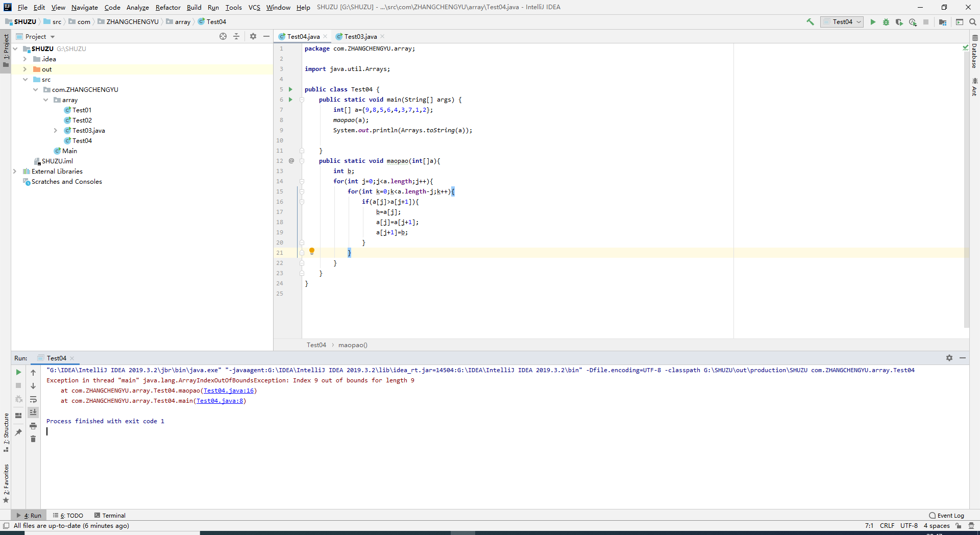Click 4 spaces indent setting
The height and width of the screenshot is (535, 980).
click(x=937, y=525)
